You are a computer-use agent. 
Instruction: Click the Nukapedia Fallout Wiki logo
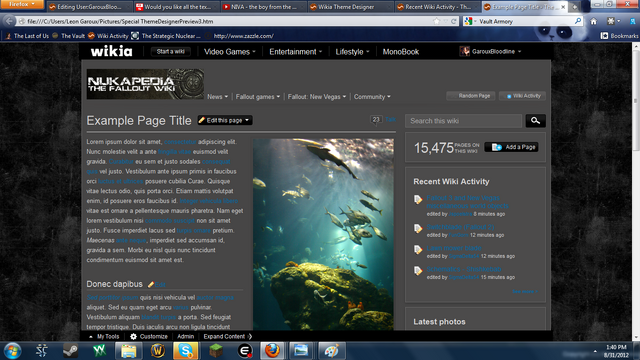click(x=145, y=84)
